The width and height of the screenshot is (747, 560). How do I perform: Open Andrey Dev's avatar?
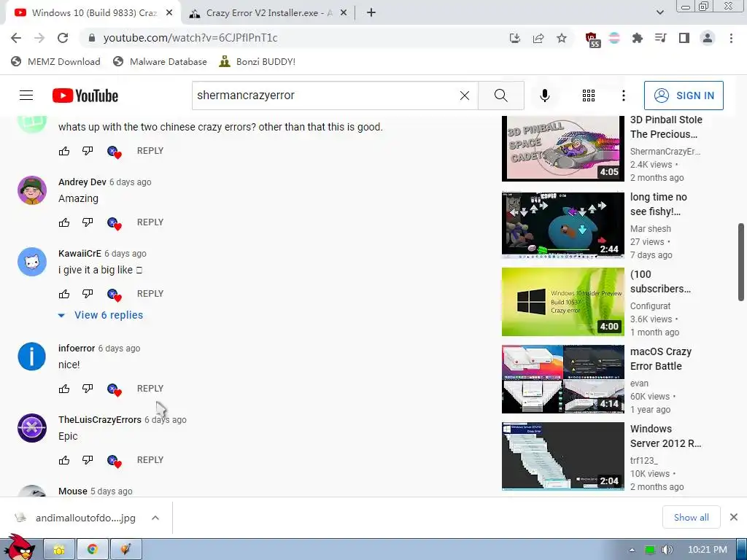coord(32,190)
